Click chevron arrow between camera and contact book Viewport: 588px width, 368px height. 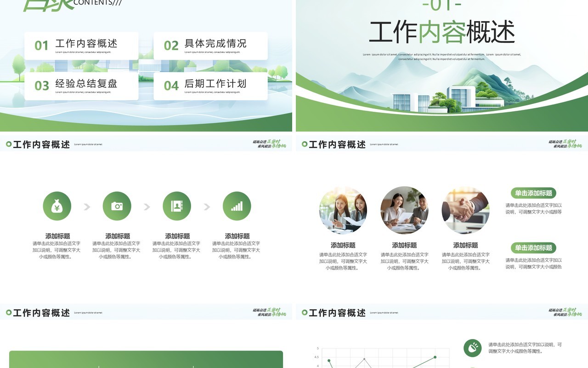(x=147, y=207)
